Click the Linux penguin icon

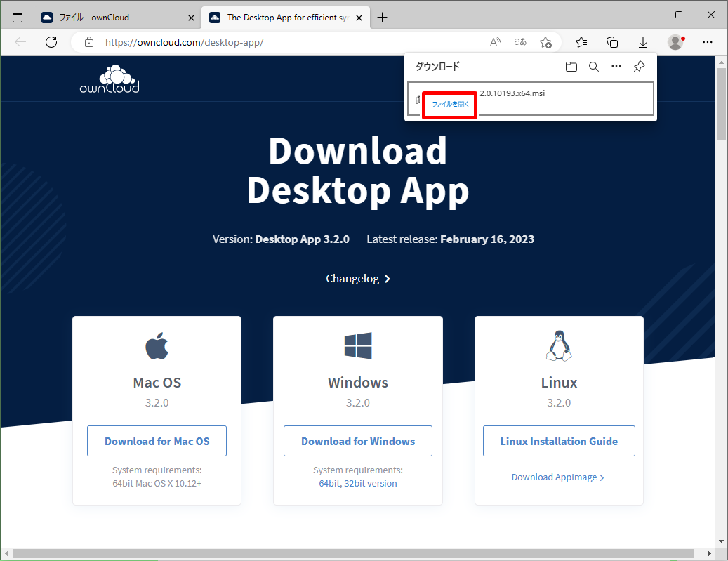(559, 346)
